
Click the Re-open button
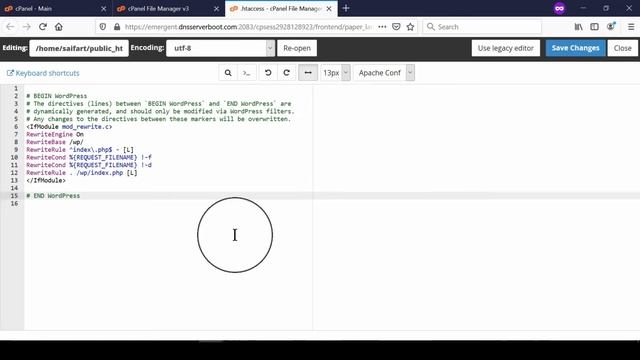(x=297, y=48)
